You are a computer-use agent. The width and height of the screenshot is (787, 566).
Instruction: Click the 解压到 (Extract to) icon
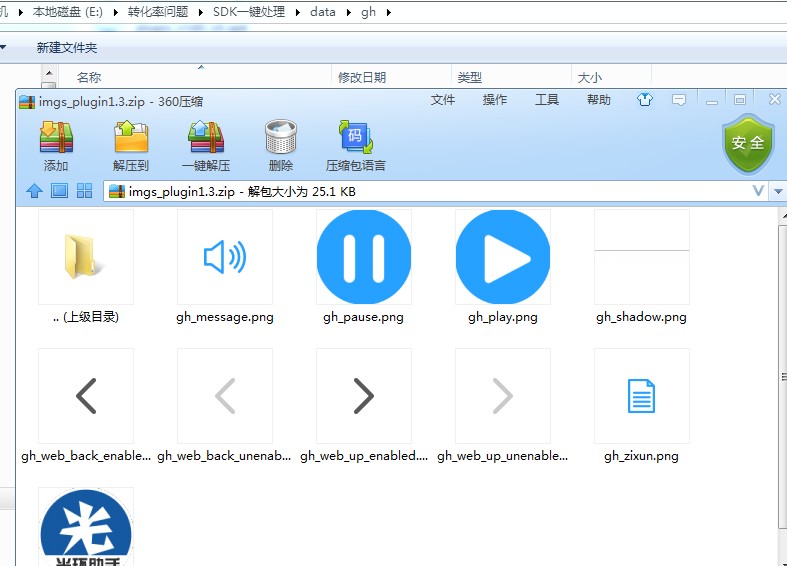pos(131,137)
